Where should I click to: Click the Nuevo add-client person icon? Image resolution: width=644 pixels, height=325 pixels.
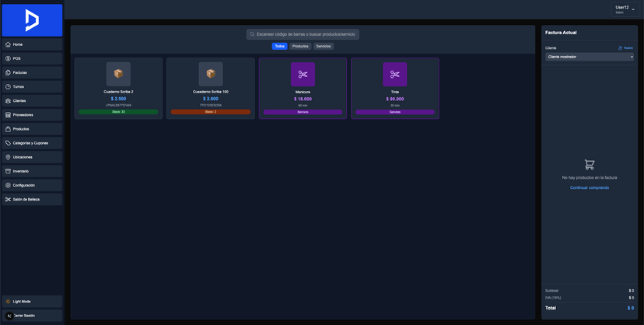(620, 48)
